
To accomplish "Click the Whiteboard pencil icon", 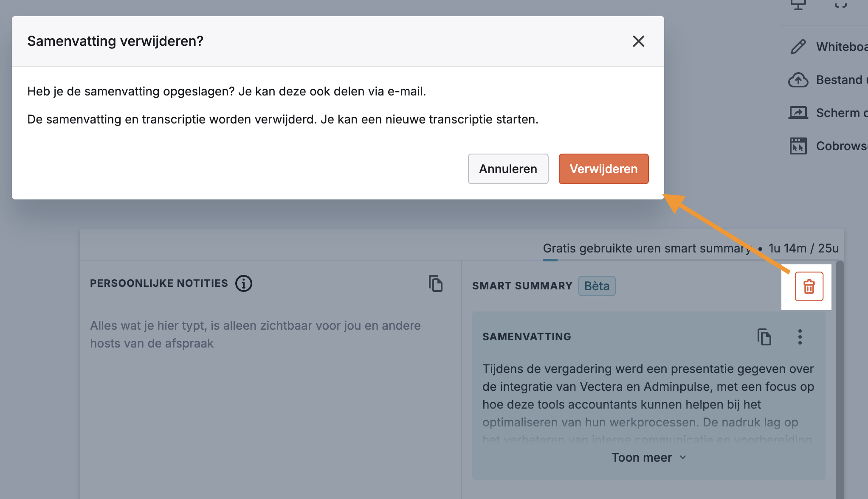I will point(798,47).
